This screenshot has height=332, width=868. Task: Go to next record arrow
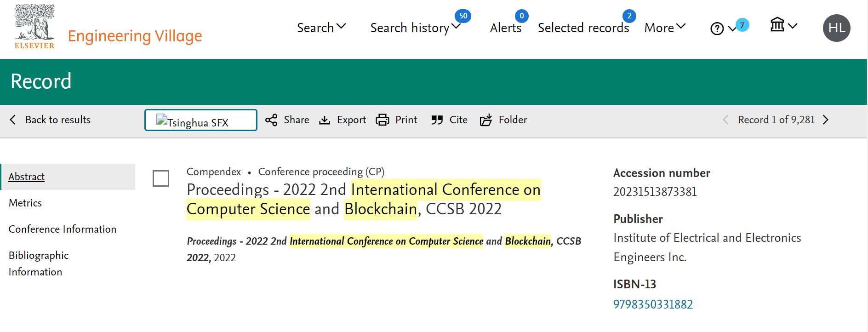[826, 120]
